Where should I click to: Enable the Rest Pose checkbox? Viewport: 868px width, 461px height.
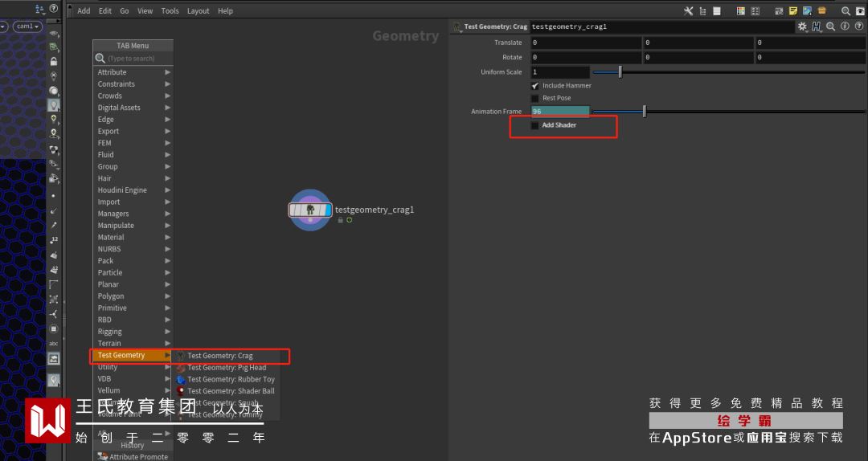tap(534, 99)
